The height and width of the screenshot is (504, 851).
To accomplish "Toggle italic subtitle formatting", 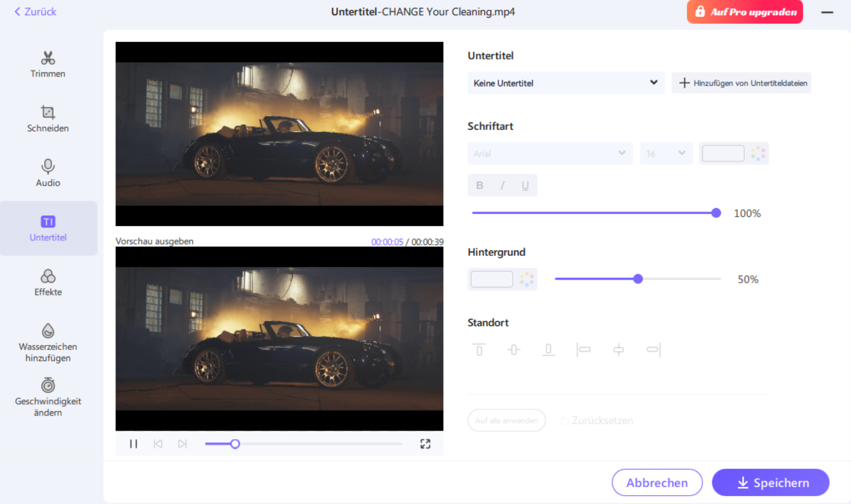I will [503, 186].
